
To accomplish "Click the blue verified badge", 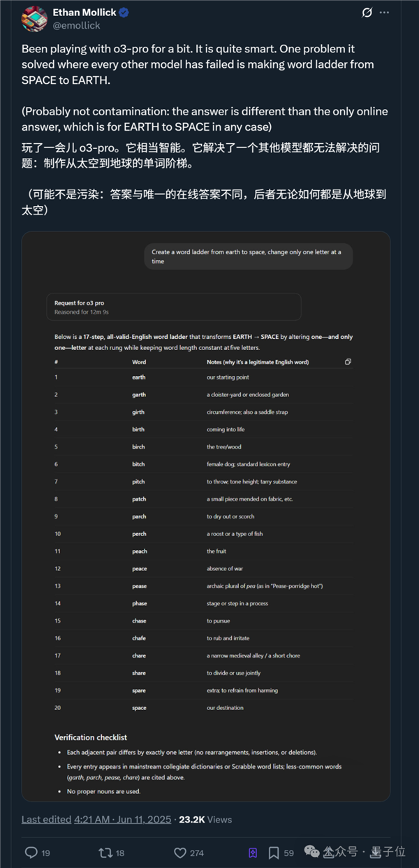I will click(124, 13).
